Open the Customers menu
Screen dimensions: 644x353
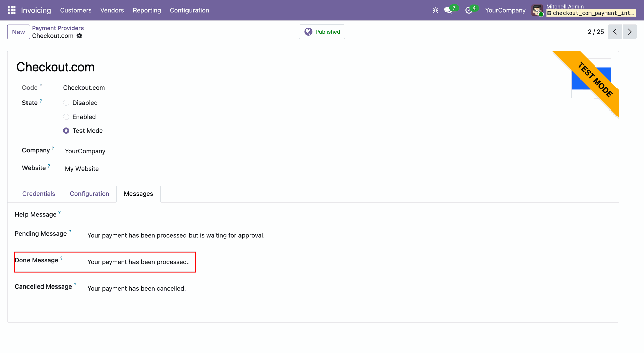click(x=76, y=10)
